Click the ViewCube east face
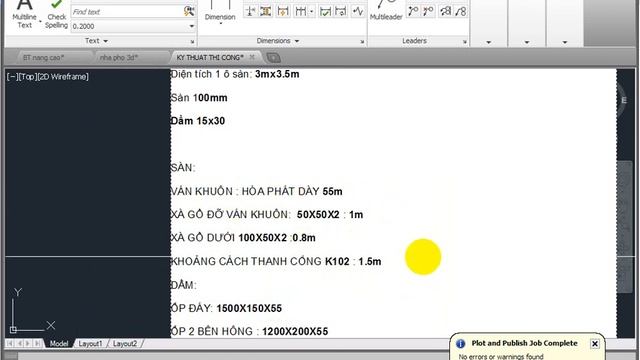 point(624,100)
